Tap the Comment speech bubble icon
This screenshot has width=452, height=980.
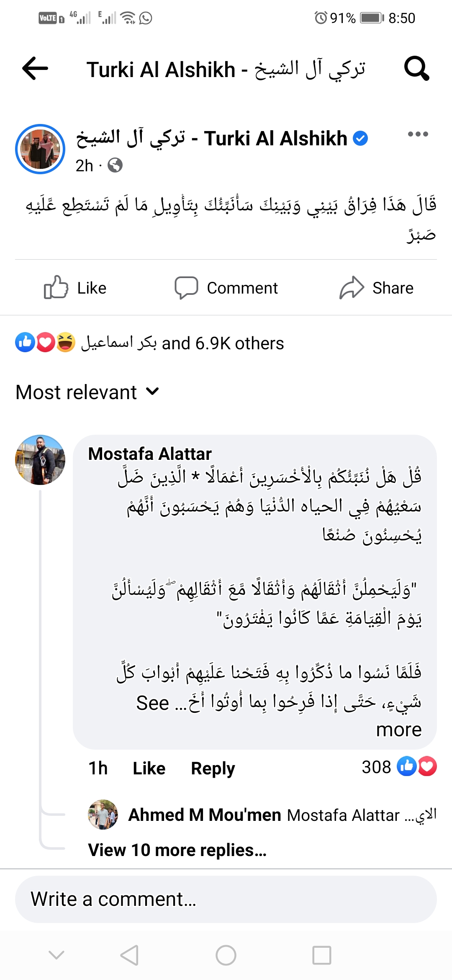pyautogui.click(x=186, y=288)
